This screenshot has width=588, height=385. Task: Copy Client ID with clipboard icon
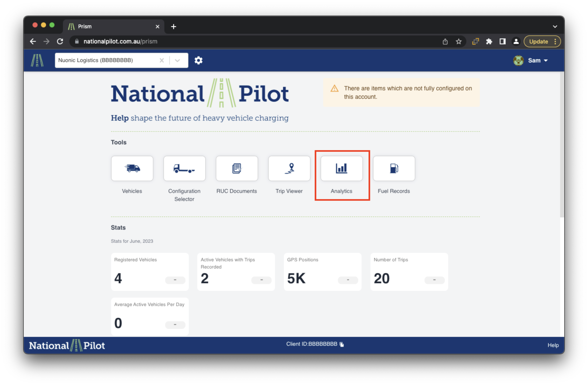(x=342, y=344)
